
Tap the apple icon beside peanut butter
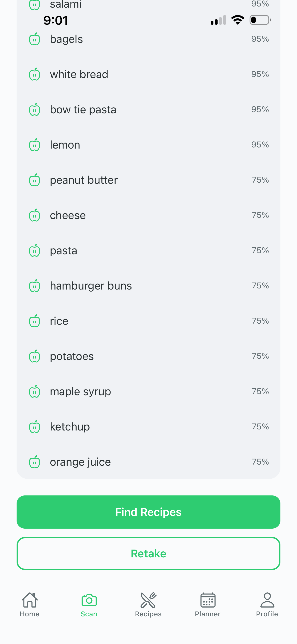click(x=35, y=180)
